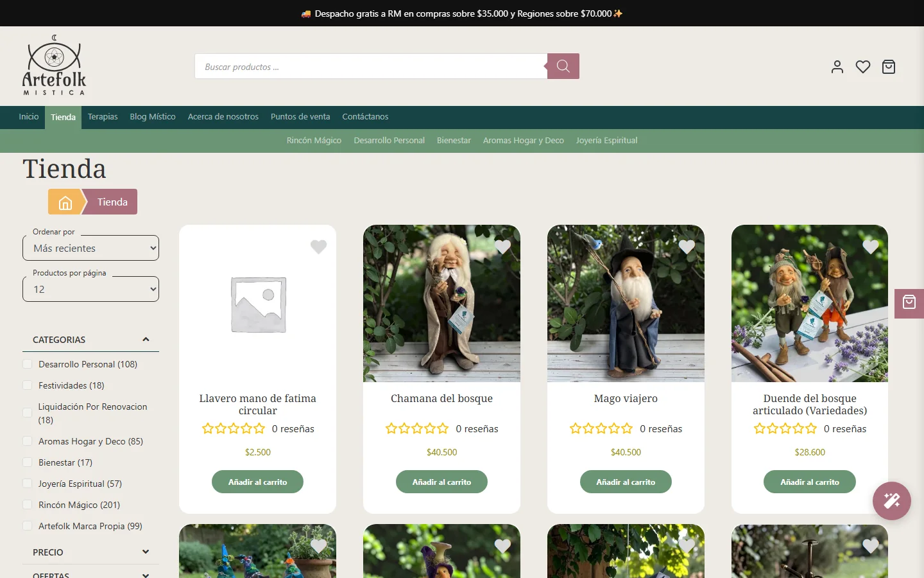
Task: Add Llavero mano de fatima to cart
Action: click(x=257, y=482)
